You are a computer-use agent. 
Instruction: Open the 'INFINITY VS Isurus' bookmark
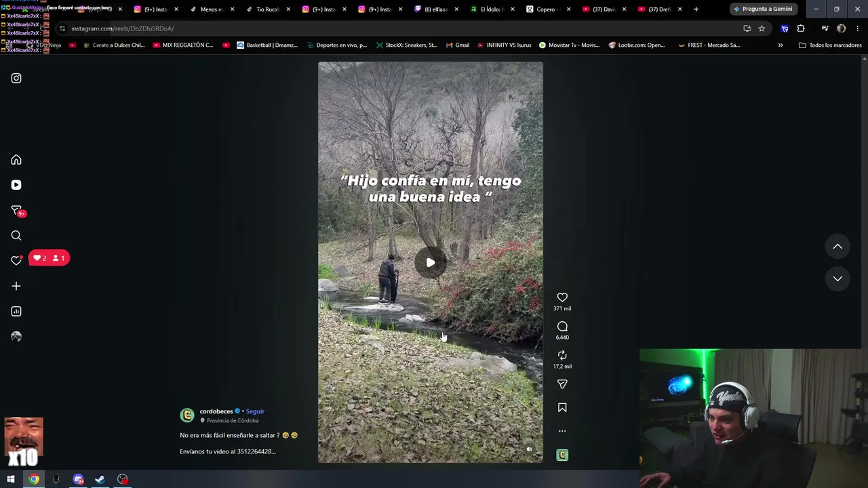(504, 45)
